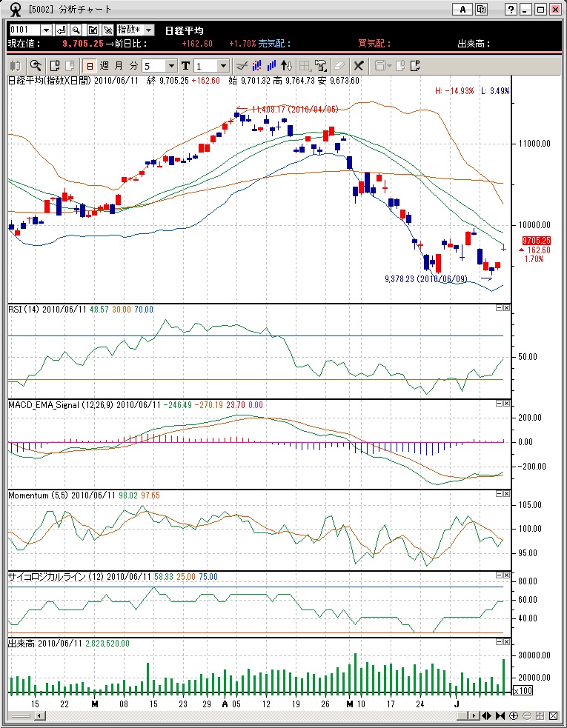Click the blue bar chart indicator icon
The height and width of the screenshot is (728, 567).
[x=272, y=65]
